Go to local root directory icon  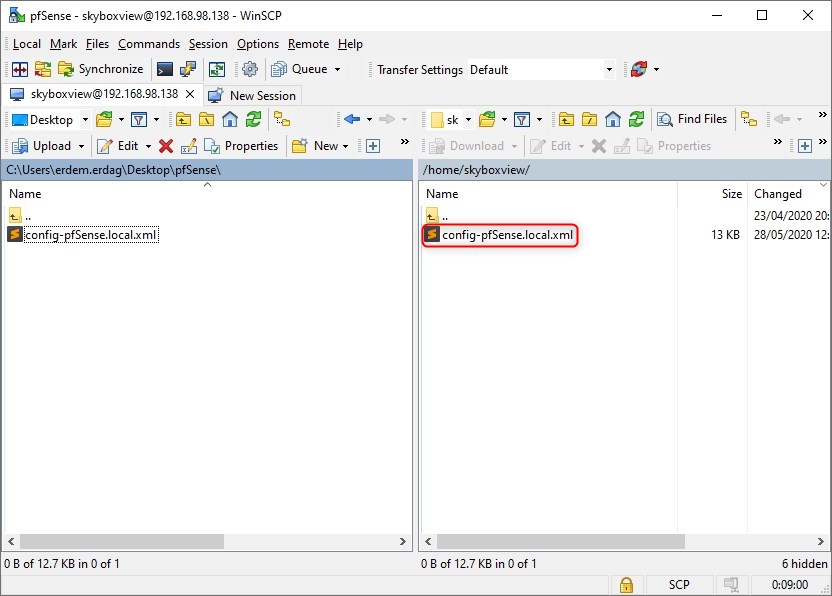206,119
